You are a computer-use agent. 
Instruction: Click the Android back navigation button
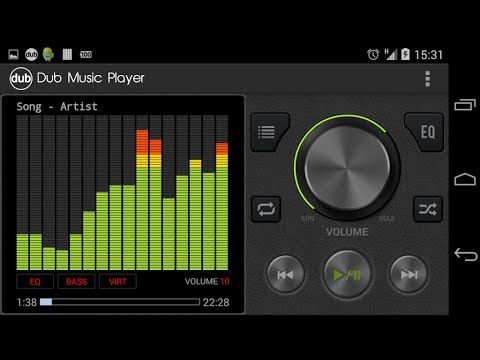pyautogui.click(x=466, y=255)
